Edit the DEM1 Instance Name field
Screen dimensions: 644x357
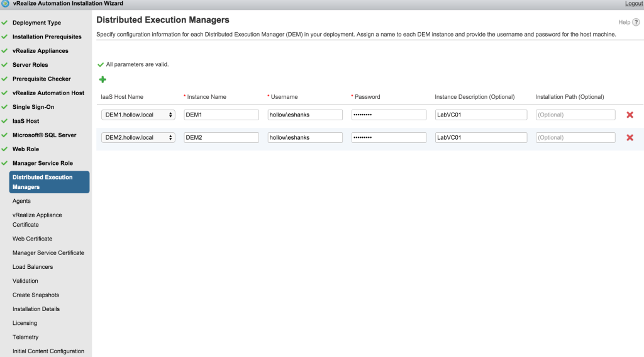point(221,115)
